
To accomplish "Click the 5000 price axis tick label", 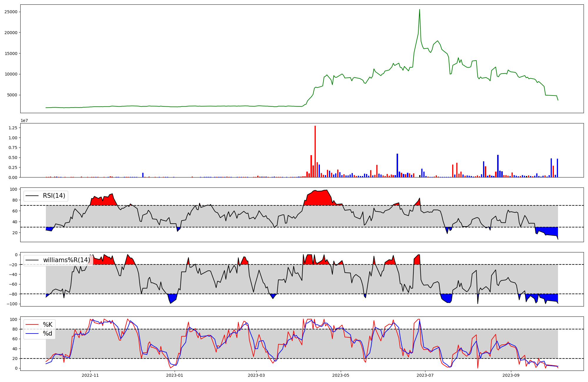I will point(12,95).
